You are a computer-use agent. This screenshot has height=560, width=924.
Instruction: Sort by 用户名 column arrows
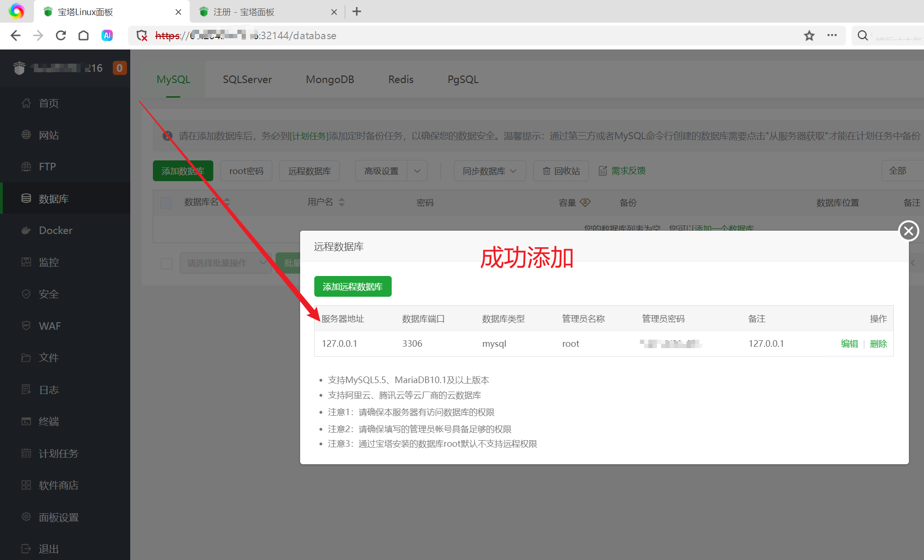[x=342, y=202]
